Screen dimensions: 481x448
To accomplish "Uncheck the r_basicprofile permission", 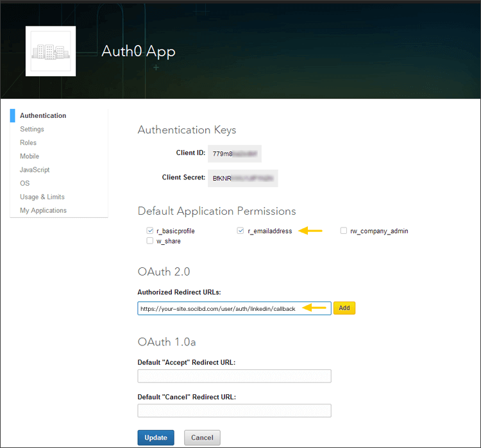I will [x=150, y=231].
